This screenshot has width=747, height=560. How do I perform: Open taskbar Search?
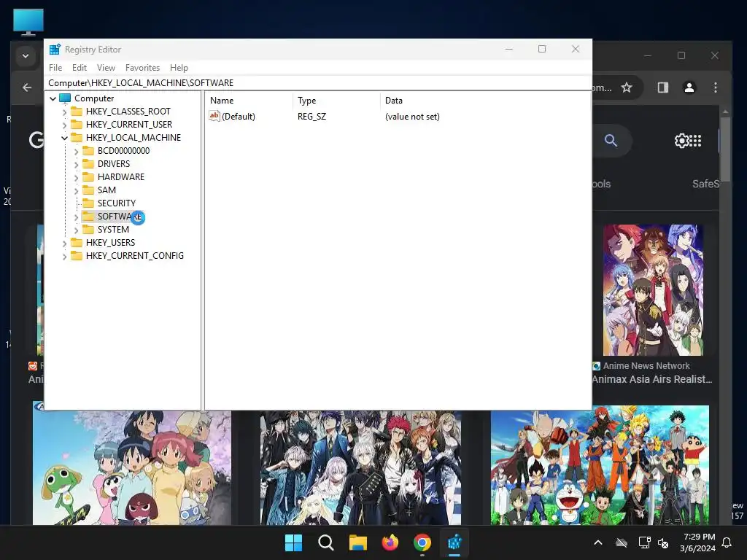(x=326, y=542)
